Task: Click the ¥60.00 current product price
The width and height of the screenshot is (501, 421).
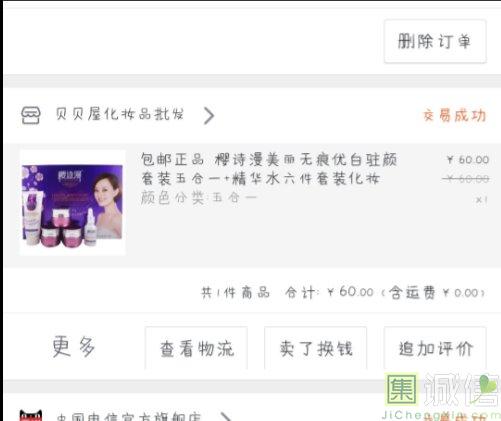Action: [468, 160]
